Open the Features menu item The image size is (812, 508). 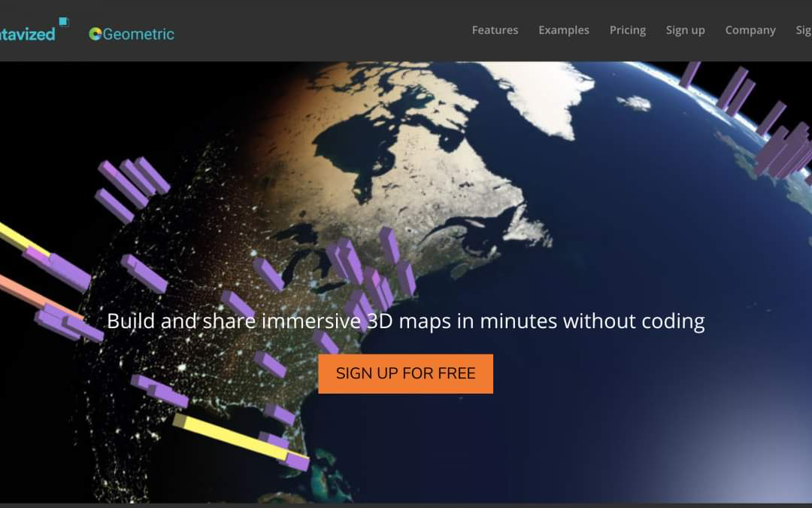pos(495,30)
